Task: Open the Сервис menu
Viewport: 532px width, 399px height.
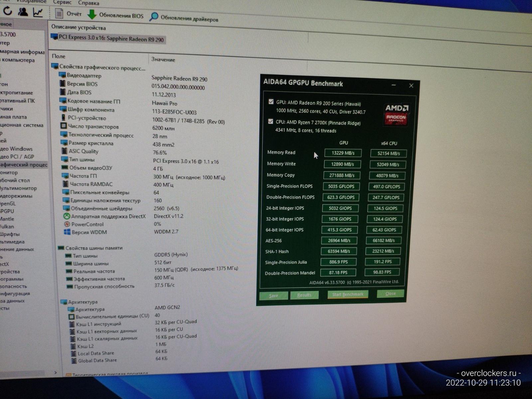Action: [63, 2]
